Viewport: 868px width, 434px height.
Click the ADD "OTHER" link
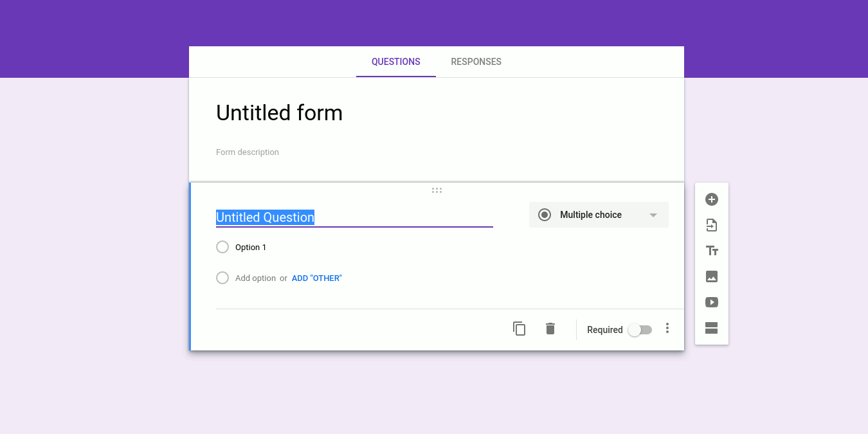pyautogui.click(x=316, y=278)
